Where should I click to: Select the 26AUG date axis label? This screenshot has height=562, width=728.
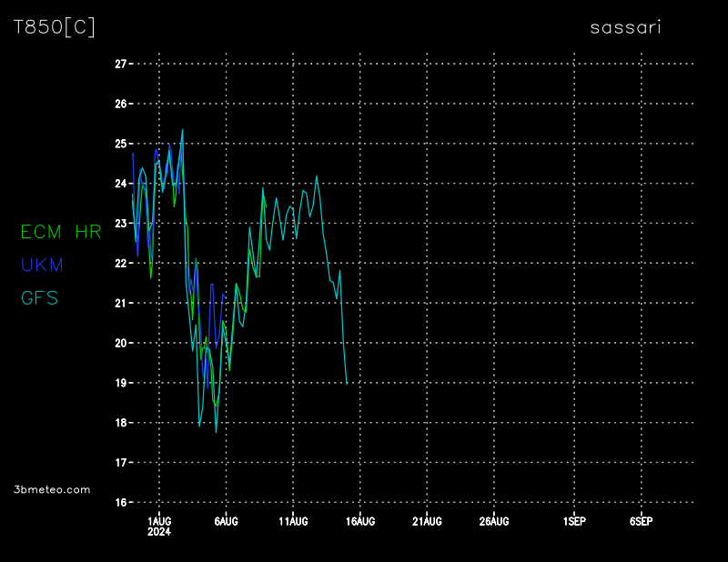pos(494,521)
